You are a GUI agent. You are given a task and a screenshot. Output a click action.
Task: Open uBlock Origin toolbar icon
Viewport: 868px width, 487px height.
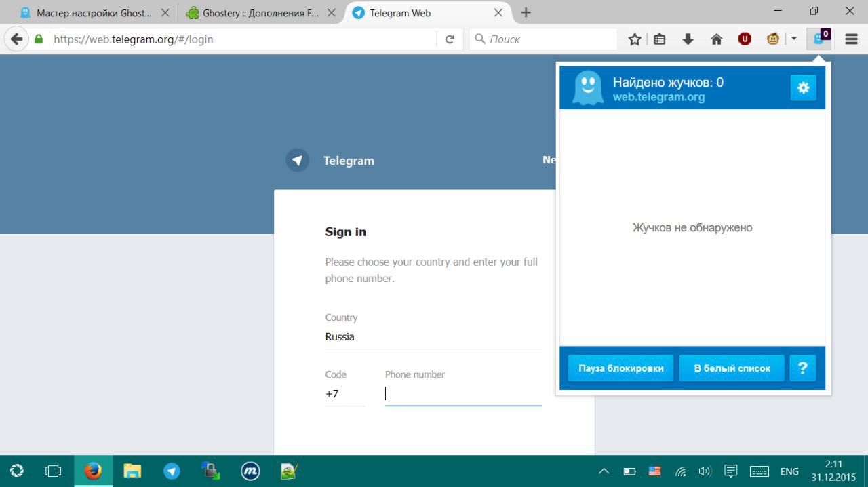coord(745,39)
